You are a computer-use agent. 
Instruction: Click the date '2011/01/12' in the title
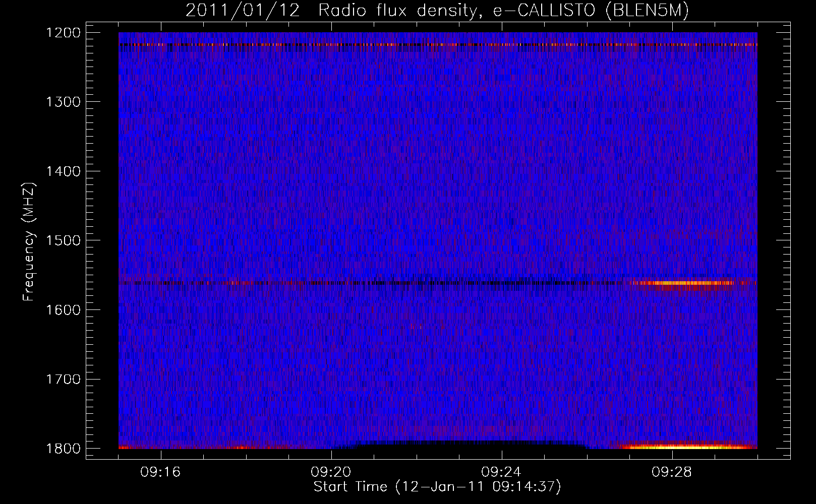[x=243, y=11]
